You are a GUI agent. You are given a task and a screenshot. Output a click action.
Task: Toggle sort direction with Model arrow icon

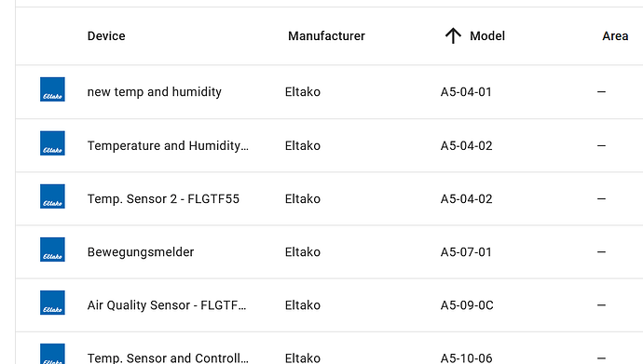pyautogui.click(x=453, y=35)
